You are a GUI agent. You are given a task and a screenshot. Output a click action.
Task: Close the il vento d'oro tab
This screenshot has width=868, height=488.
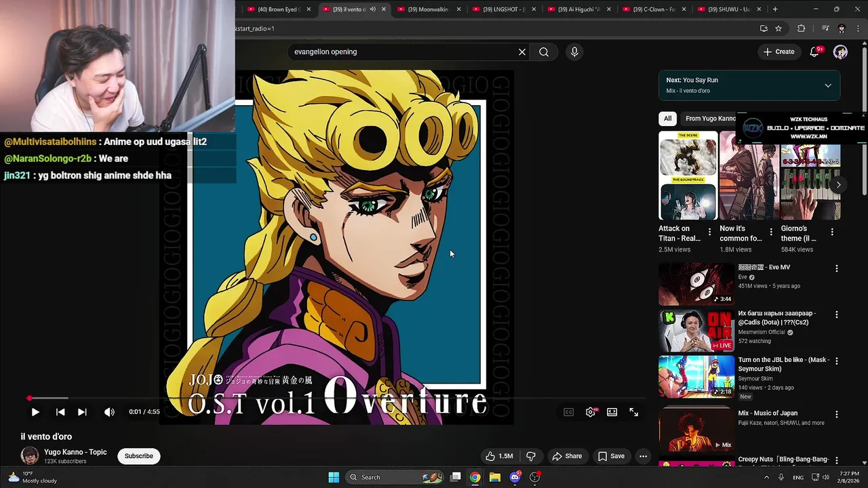click(384, 9)
